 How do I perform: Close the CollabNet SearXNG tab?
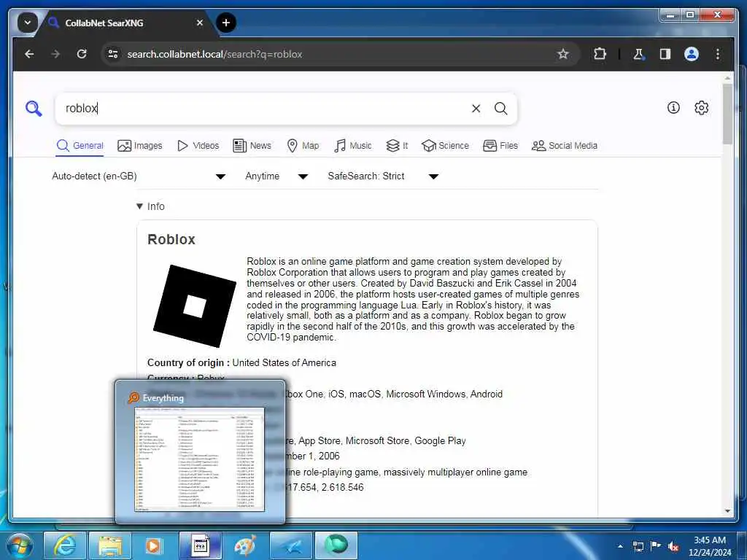pyautogui.click(x=200, y=23)
